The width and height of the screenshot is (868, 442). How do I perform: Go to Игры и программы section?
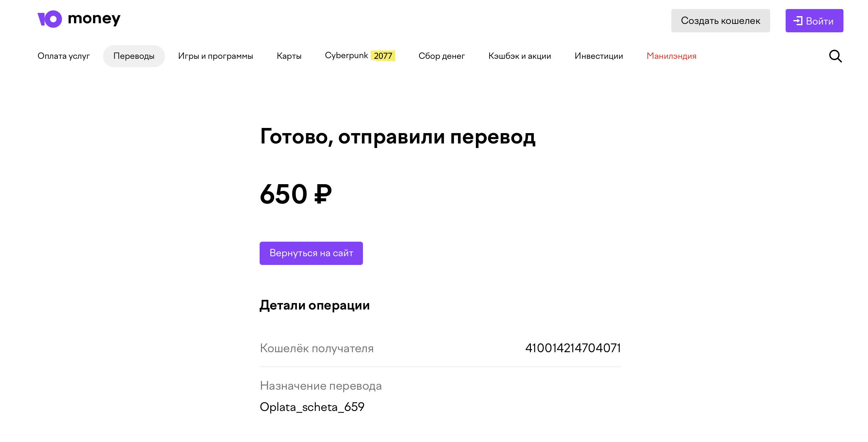coord(215,56)
